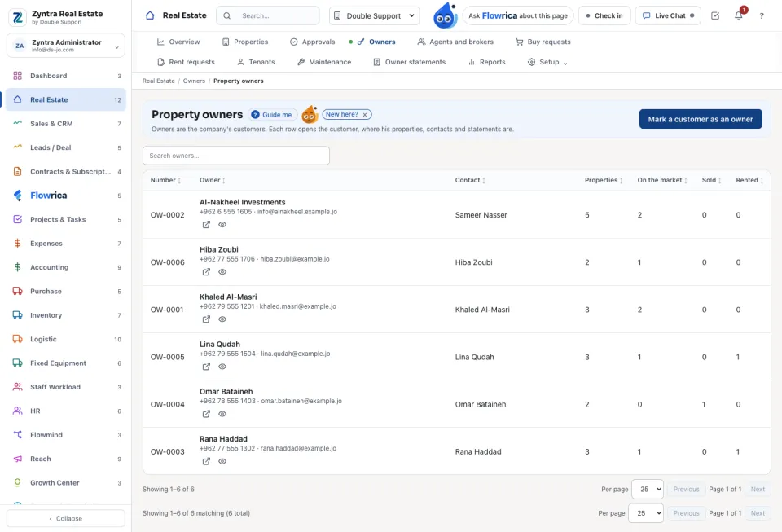Toggle eye icon for Lina Qudah

(222, 367)
